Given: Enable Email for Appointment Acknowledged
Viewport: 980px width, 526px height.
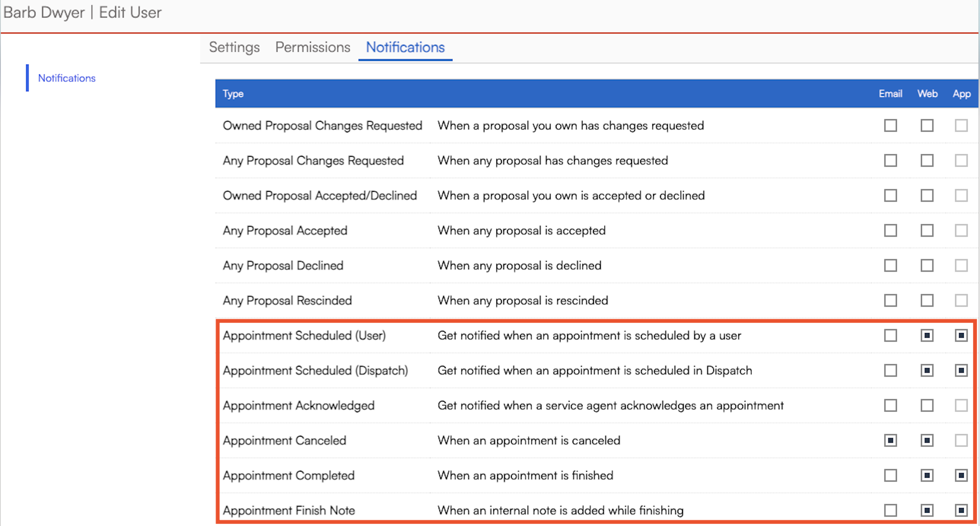Looking at the screenshot, I should coord(890,405).
